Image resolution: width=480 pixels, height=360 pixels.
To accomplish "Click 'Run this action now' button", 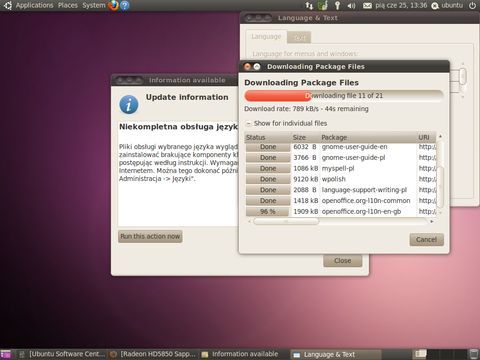I will (150, 236).
